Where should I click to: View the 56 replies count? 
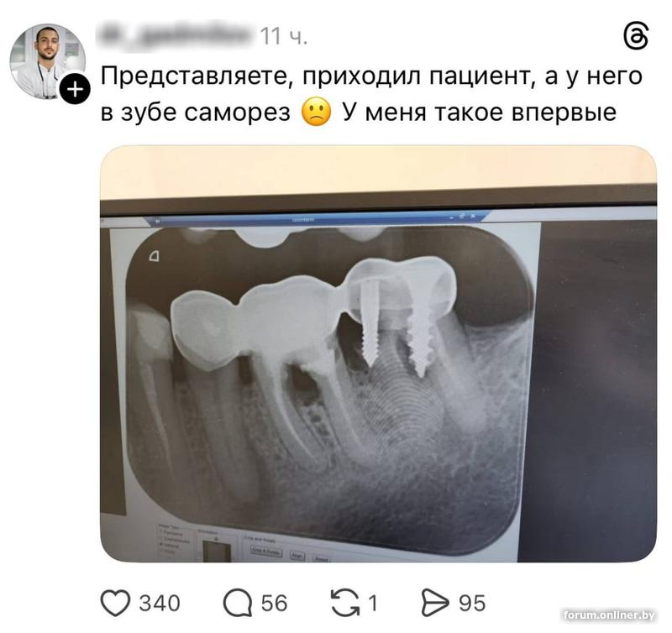(275, 603)
